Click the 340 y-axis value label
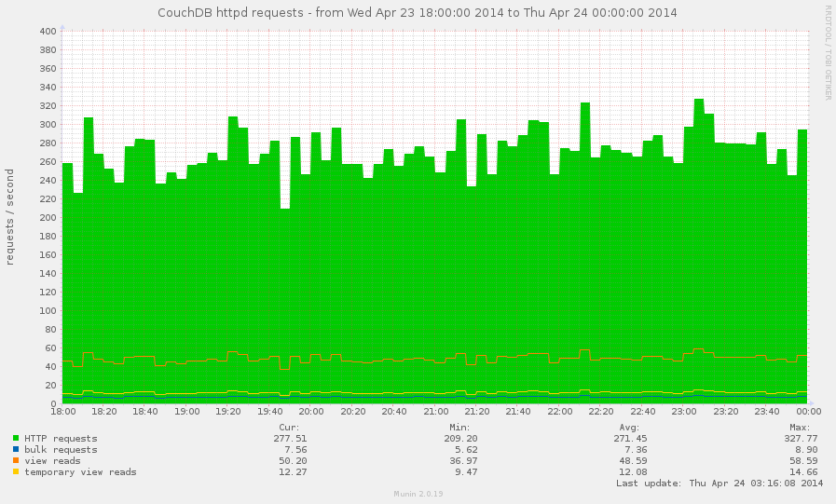Image resolution: width=836 pixels, height=504 pixels. pos(48,87)
